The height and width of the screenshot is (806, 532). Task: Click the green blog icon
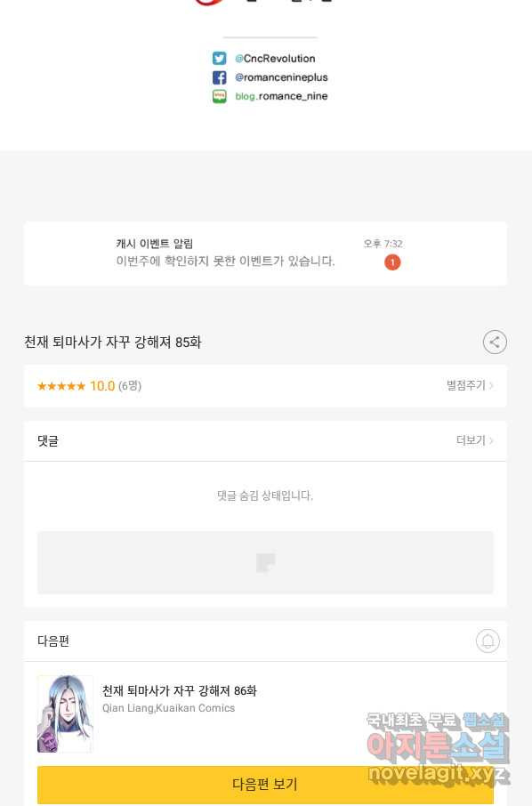(220, 96)
